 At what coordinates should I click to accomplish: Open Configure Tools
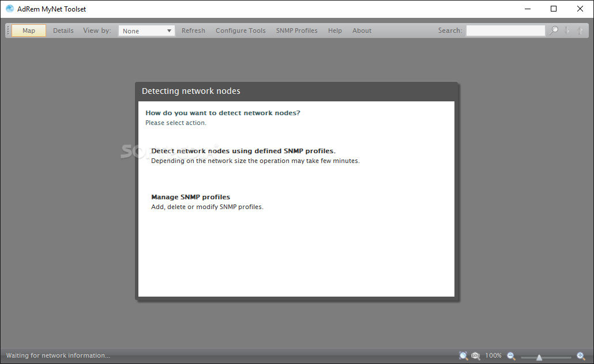click(240, 31)
